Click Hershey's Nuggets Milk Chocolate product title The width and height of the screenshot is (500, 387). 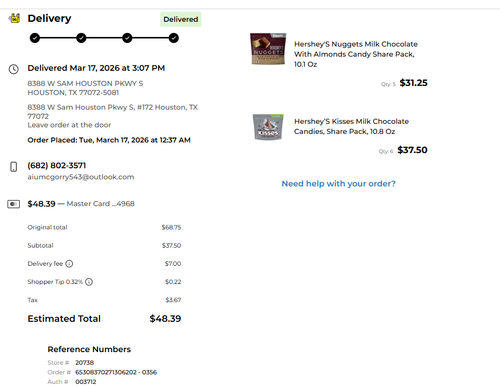(356, 54)
